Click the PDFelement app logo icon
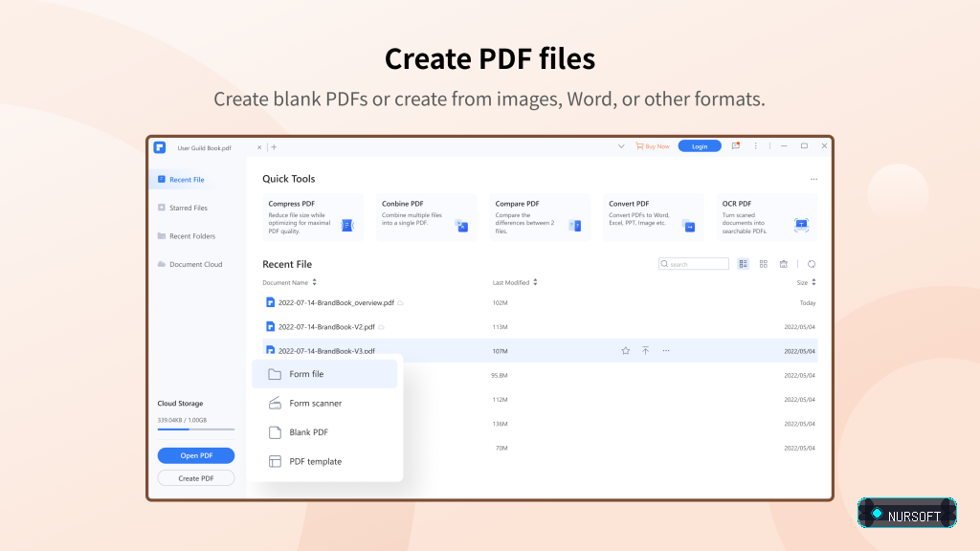The height and width of the screenshot is (551, 980). tap(160, 147)
